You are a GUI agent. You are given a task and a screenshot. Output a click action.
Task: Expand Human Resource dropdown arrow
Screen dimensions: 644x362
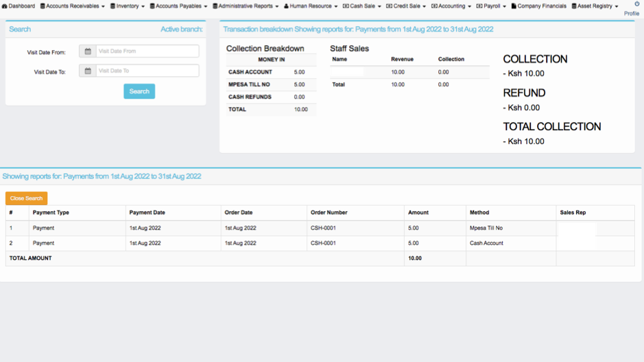[335, 7]
